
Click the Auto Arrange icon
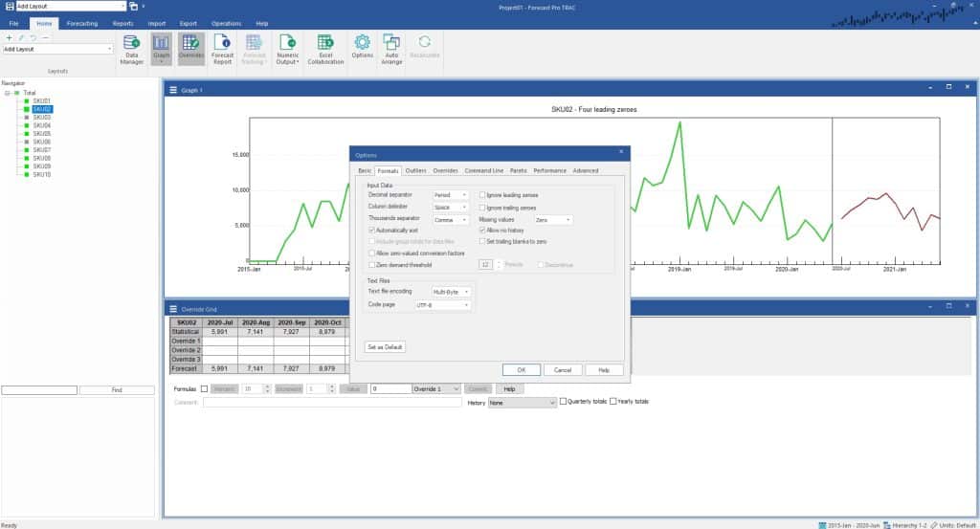(x=391, y=49)
